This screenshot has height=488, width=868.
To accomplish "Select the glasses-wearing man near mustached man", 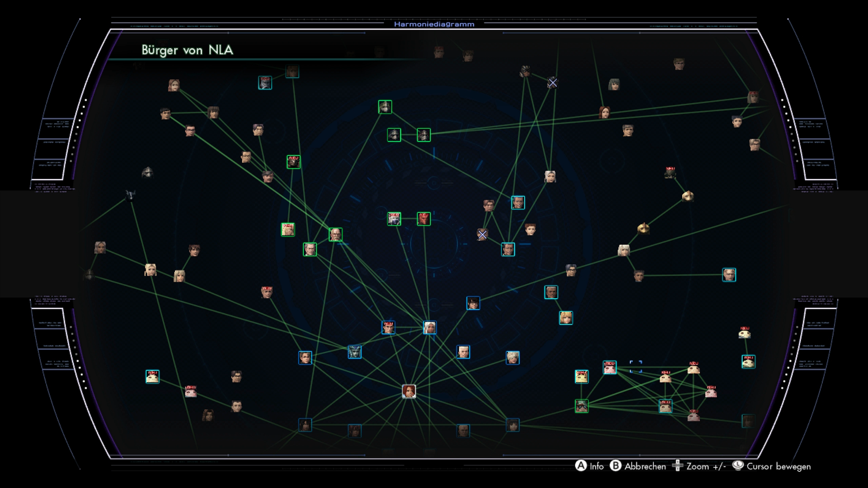I will (246, 157).
